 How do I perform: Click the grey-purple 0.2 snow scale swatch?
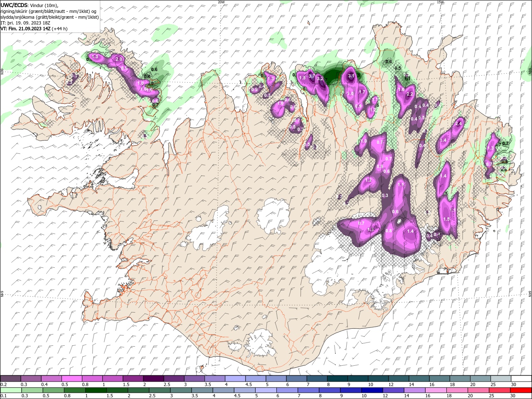(10, 379)
